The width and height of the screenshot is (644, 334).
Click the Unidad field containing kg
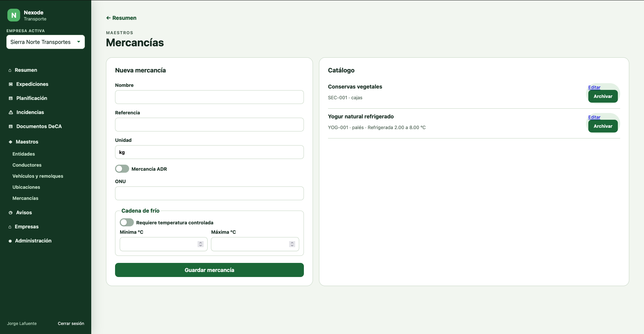[x=209, y=152]
